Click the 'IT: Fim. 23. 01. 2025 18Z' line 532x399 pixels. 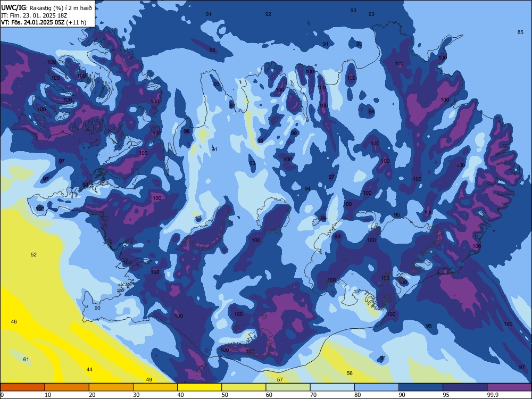click(34, 15)
